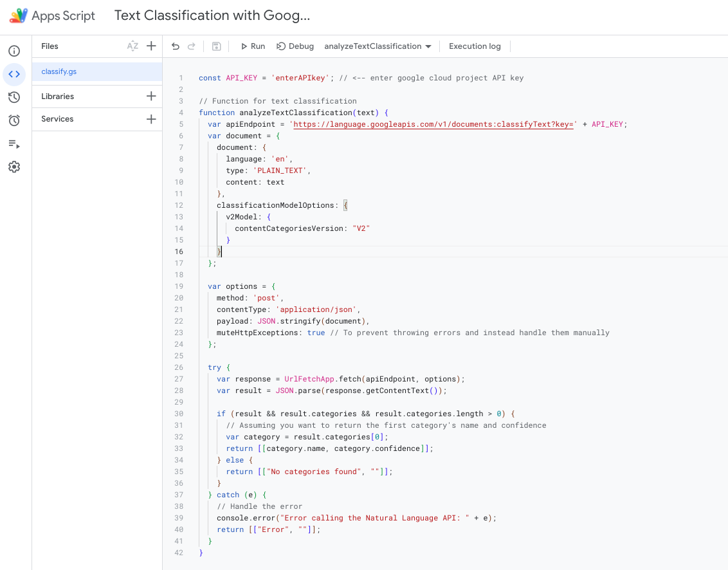Screen dimensions: 728x570
Task: Click the "V2" string on line 14
Action: tap(361, 228)
